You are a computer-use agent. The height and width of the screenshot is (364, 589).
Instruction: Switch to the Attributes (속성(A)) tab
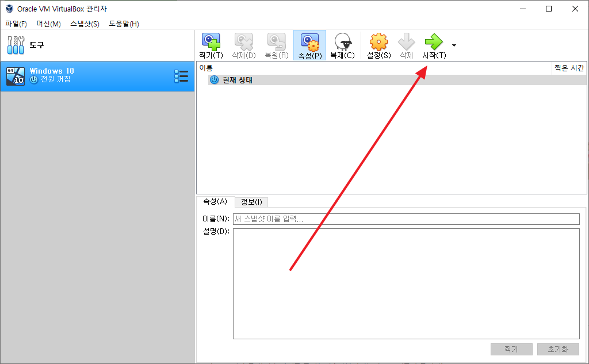pyautogui.click(x=215, y=202)
